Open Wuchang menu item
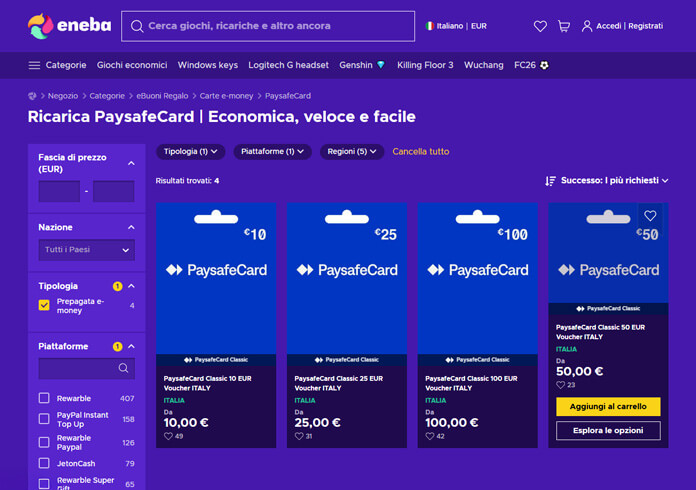This screenshot has width=696, height=490. [484, 65]
